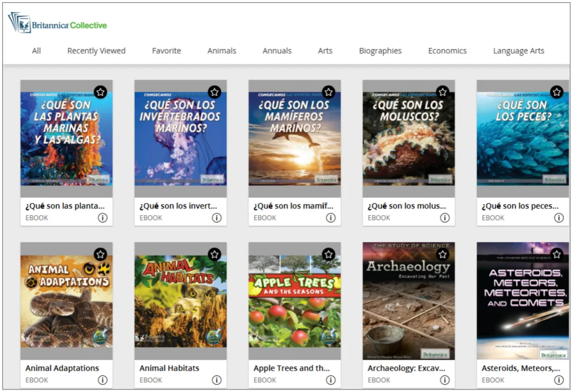Open the Animals category tab

click(x=222, y=51)
